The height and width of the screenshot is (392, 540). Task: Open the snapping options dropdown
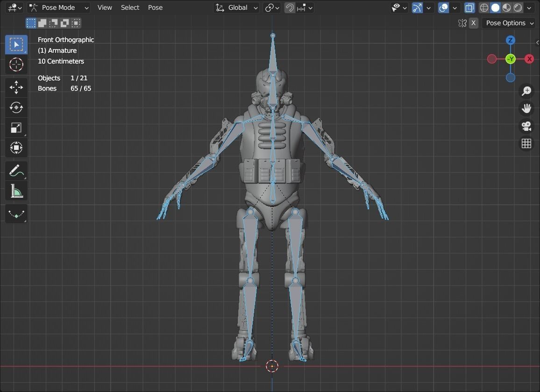pos(305,7)
